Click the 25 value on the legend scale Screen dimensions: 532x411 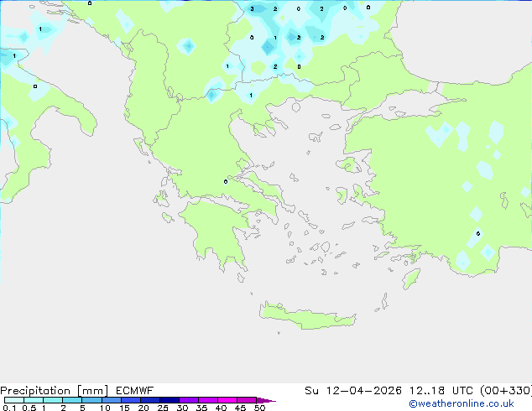point(163,408)
